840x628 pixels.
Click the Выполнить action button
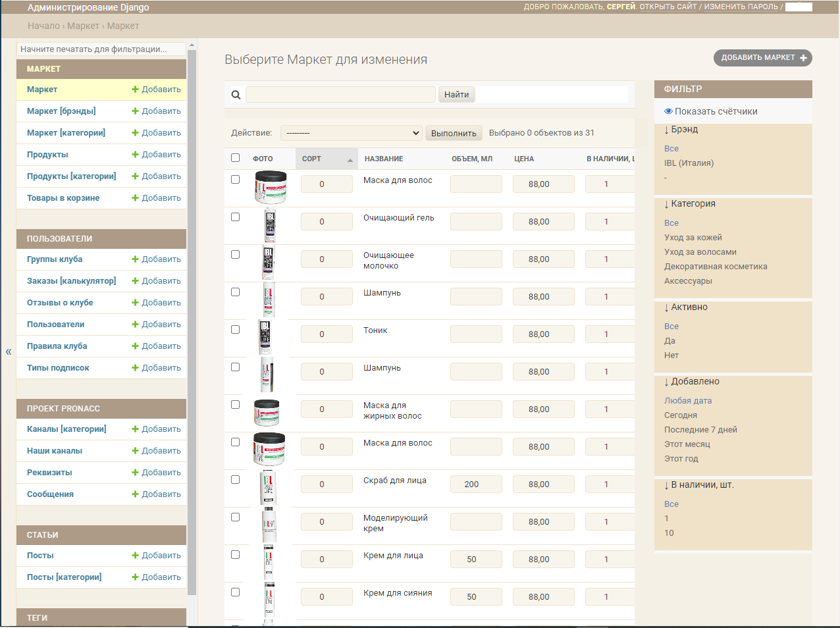pos(454,133)
